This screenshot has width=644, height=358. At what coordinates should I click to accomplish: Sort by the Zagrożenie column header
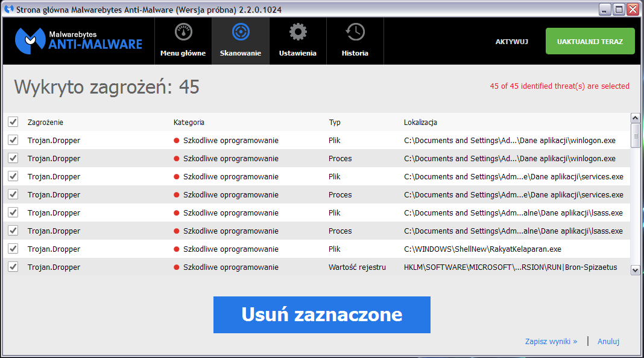(45, 122)
